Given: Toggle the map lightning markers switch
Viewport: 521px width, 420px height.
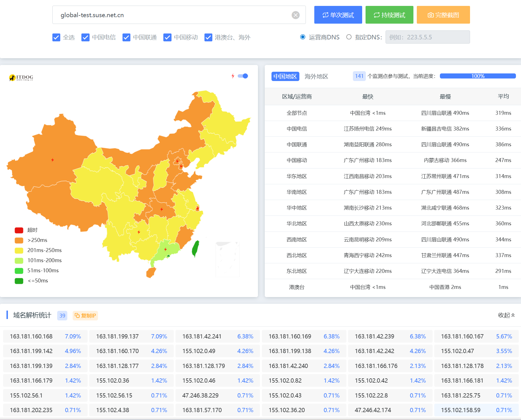Looking at the screenshot, I should click(x=243, y=76).
